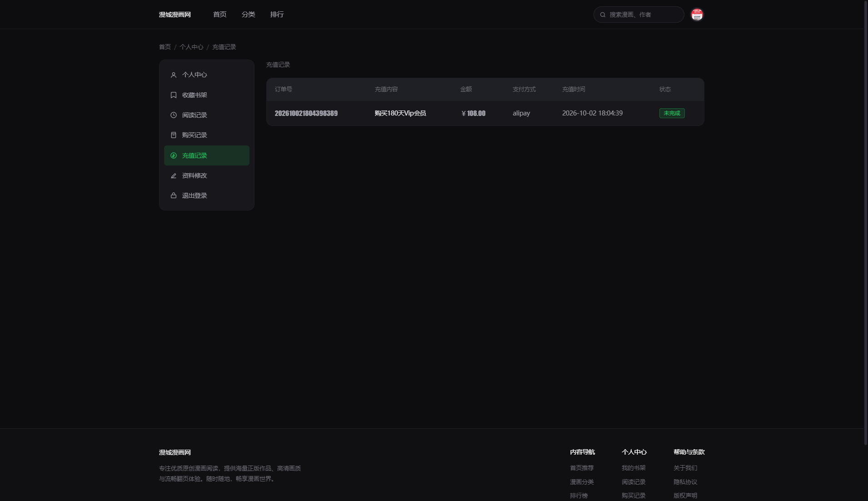
Task: Click the clock icon beside 阅读记录
Action: tap(173, 115)
